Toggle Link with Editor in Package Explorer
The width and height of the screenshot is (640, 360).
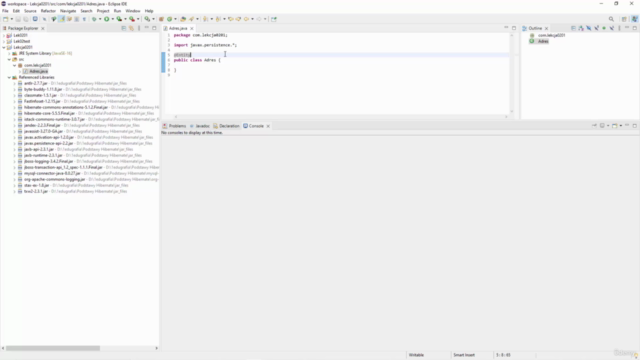pos(131,28)
